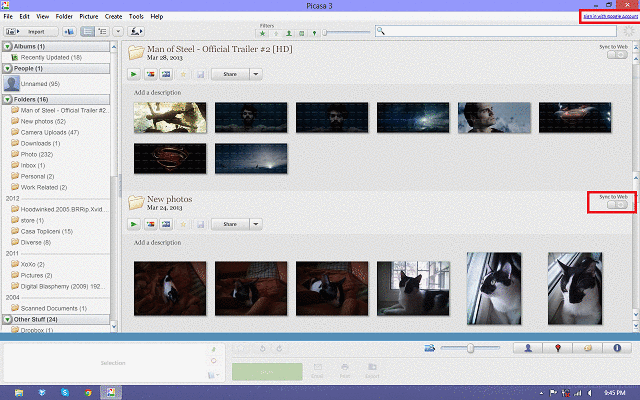
Task: Select the Superman logo thumbnail
Action: pos(170,158)
